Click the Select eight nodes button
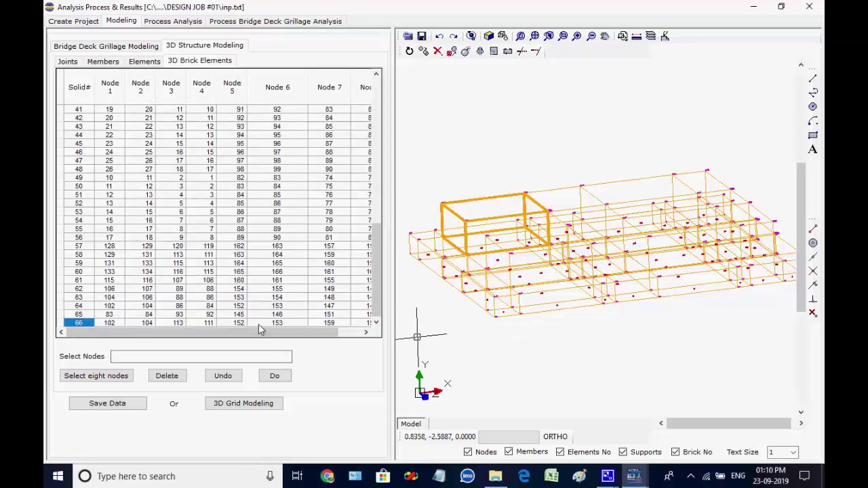 tap(96, 375)
